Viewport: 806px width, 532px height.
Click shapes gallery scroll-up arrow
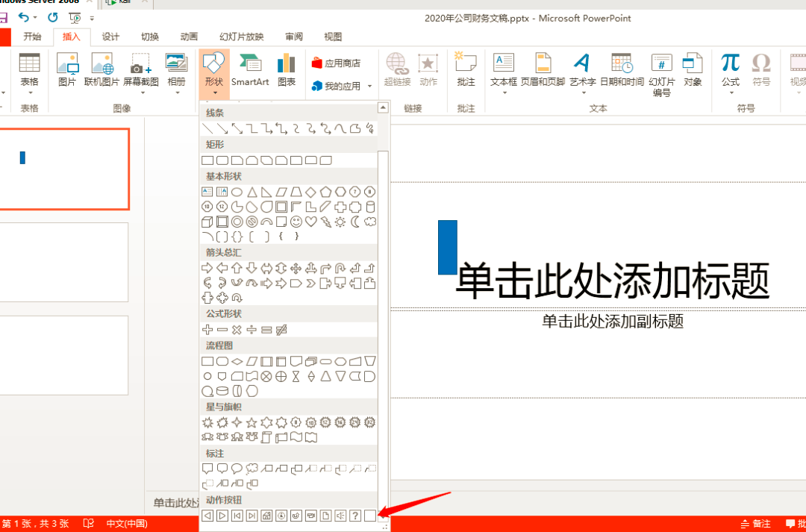click(x=383, y=107)
